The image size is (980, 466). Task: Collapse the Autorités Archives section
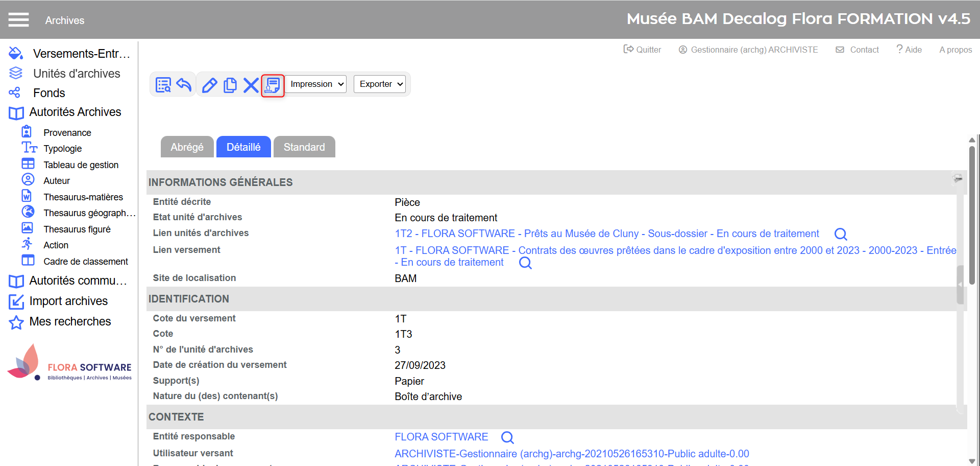coord(75,112)
